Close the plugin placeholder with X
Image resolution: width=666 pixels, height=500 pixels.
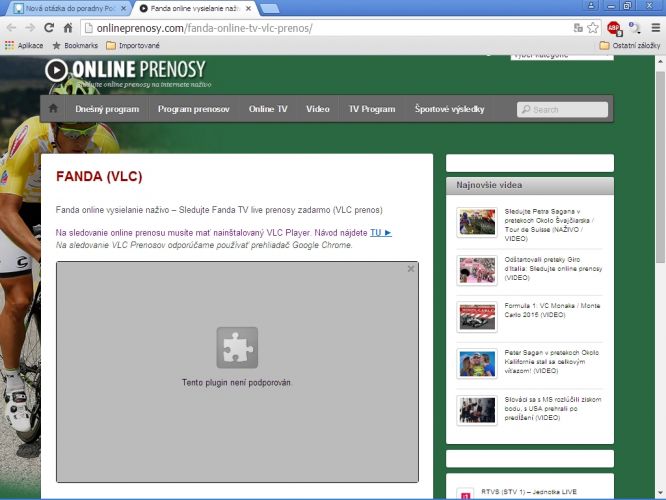point(411,268)
